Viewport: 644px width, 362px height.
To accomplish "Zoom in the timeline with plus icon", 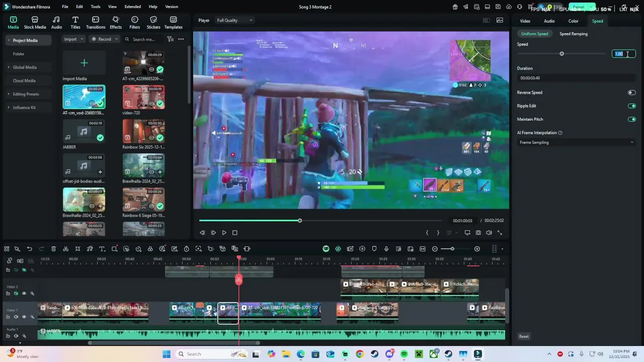I will pyautogui.click(x=477, y=249).
